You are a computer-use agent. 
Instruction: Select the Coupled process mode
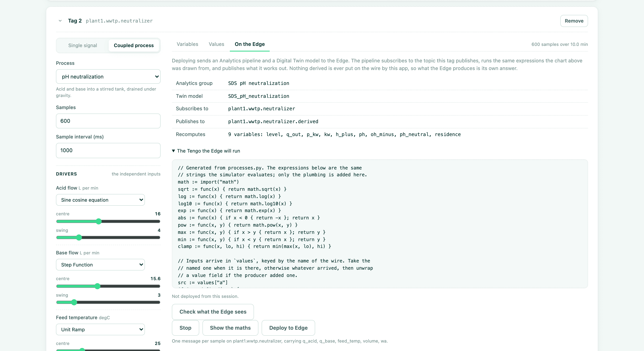tap(134, 45)
